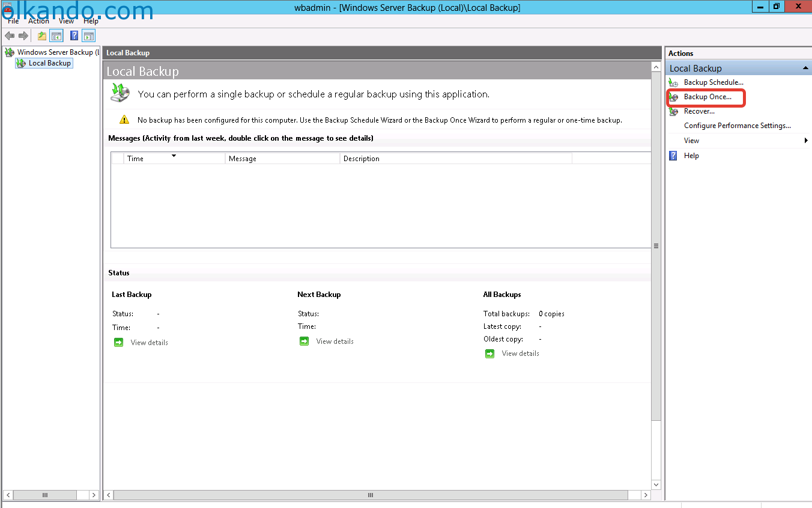Click the main vertical scrollbar thumb
The width and height of the screenshot is (812, 508).
tap(656, 246)
